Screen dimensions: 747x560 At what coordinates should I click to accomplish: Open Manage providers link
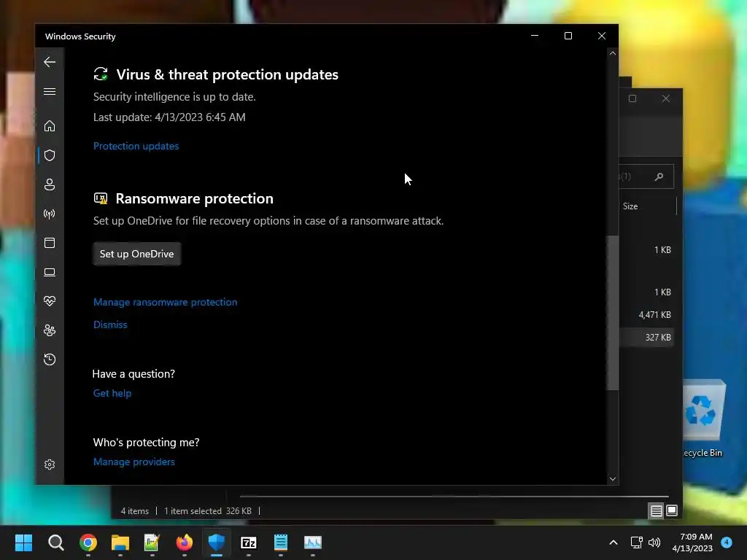pyautogui.click(x=134, y=462)
